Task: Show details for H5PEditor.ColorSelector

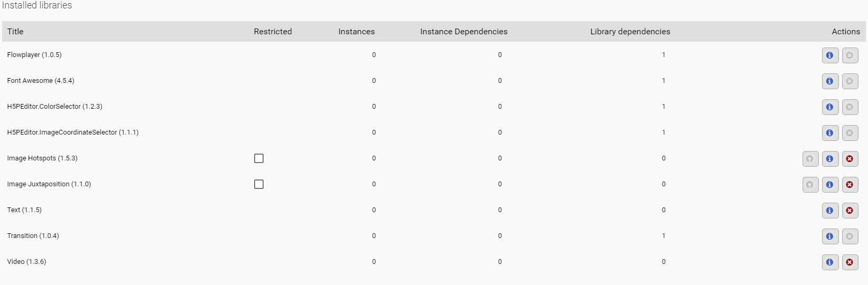Action: tap(830, 107)
